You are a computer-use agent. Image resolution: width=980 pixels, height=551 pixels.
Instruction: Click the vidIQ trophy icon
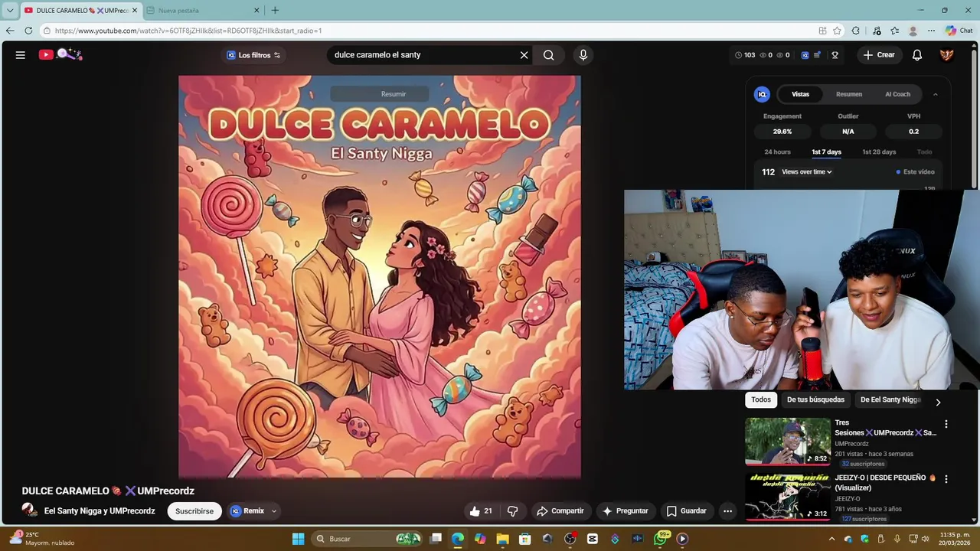pyautogui.click(x=835, y=55)
